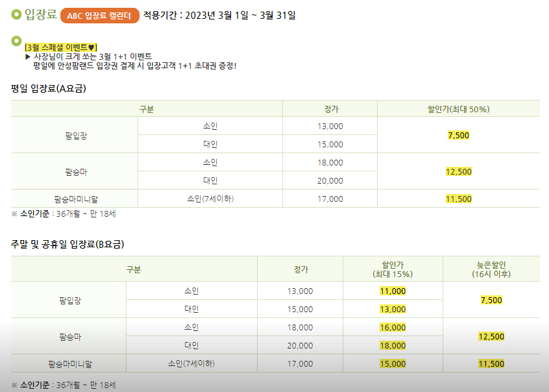
Task: Click the 소인기준 note below weekday table
Action: point(64,214)
